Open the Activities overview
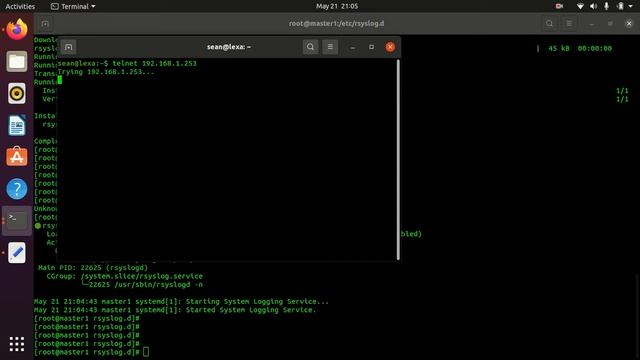This screenshot has width=640, height=360. pos(20,6)
